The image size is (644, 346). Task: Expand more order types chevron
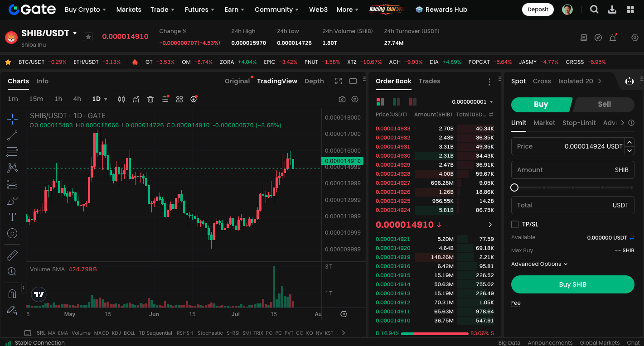(622, 123)
